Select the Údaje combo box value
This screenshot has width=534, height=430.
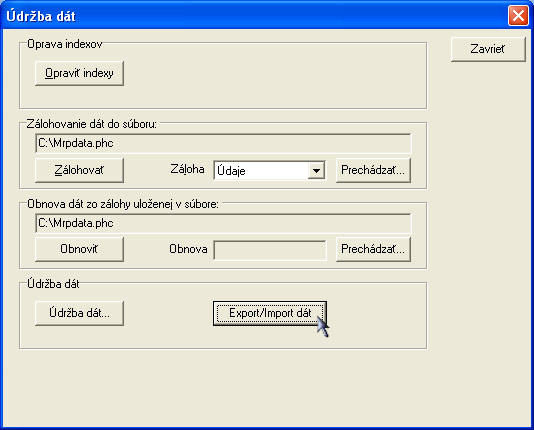262,171
